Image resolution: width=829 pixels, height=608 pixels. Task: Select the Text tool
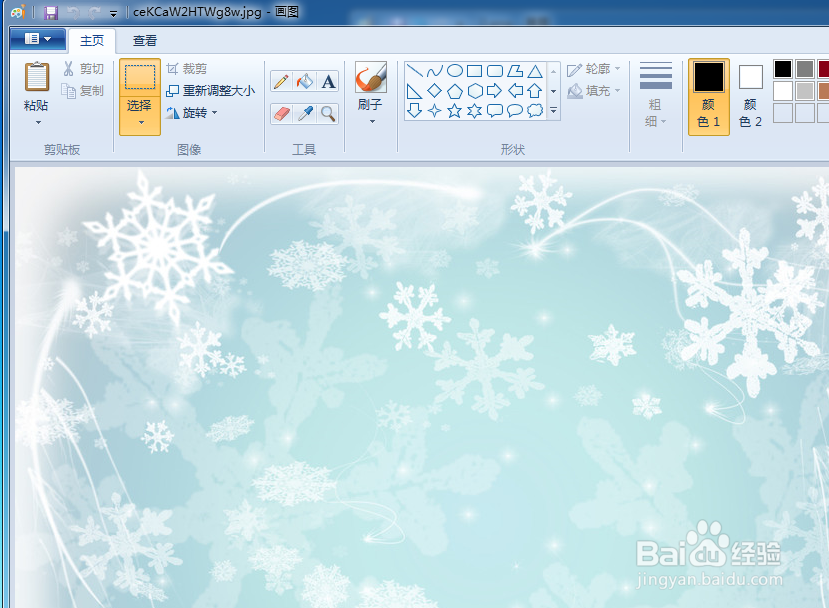[328, 81]
